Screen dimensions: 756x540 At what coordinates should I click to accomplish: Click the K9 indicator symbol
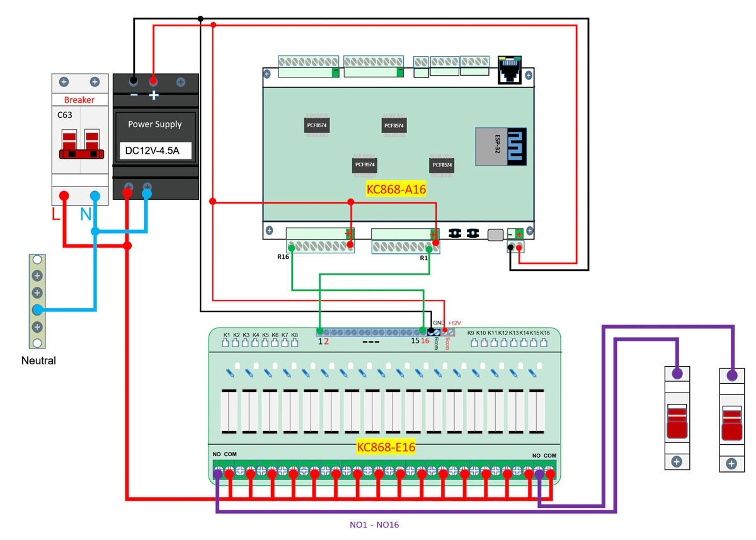[474, 343]
